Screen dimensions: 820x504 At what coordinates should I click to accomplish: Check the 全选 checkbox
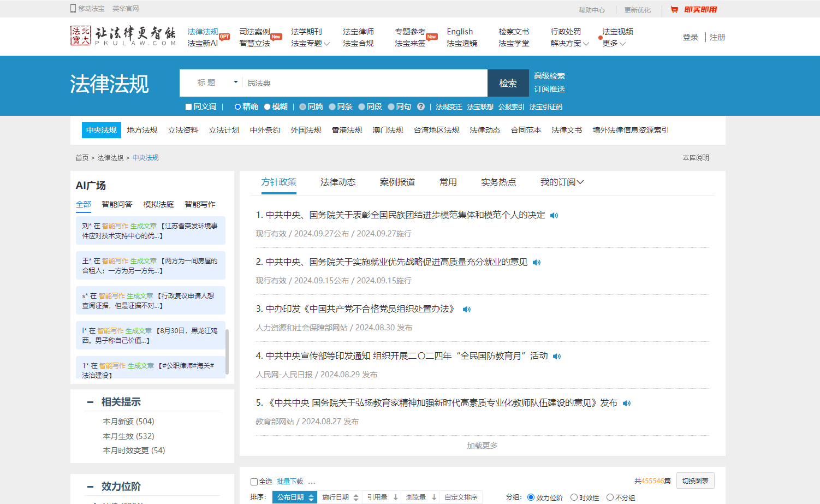pos(254,482)
